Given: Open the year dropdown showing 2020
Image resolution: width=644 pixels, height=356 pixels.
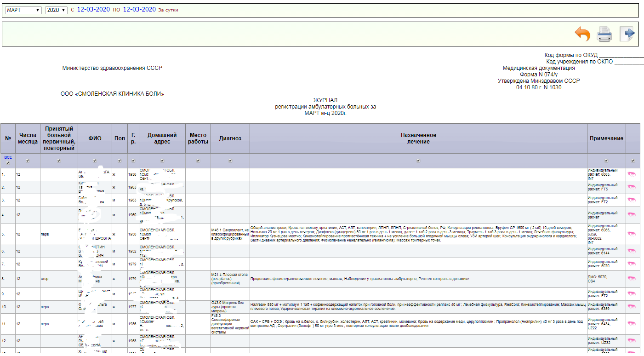Looking at the screenshot, I should (x=56, y=10).
